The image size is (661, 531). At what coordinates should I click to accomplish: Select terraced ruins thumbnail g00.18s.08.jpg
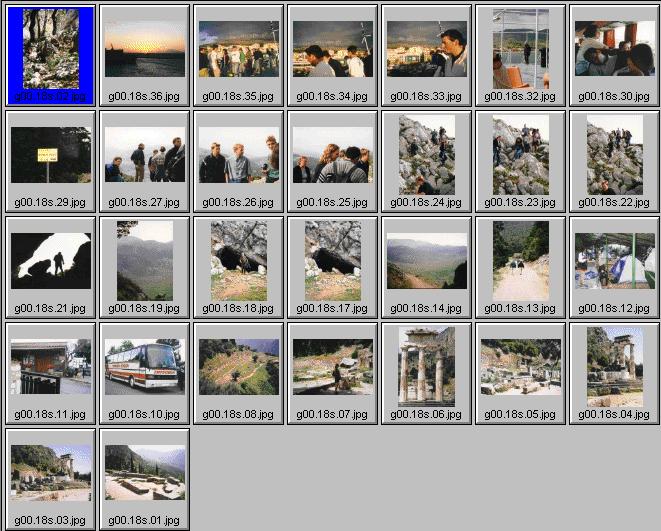(x=239, y=367)
